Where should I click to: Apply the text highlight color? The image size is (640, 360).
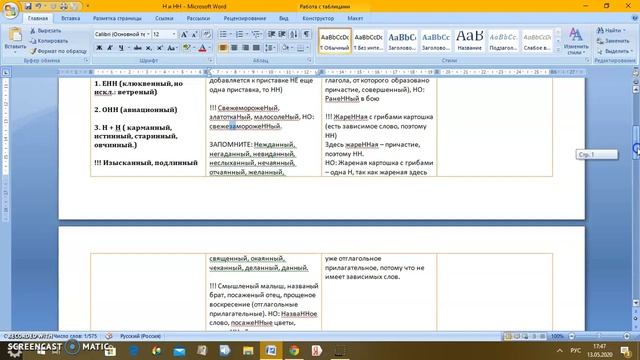(x=187, y=48)
